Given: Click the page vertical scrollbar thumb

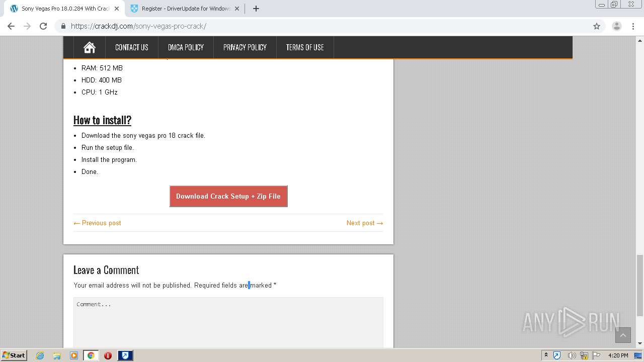Looking at the screenshot, I should coord(640,285).
